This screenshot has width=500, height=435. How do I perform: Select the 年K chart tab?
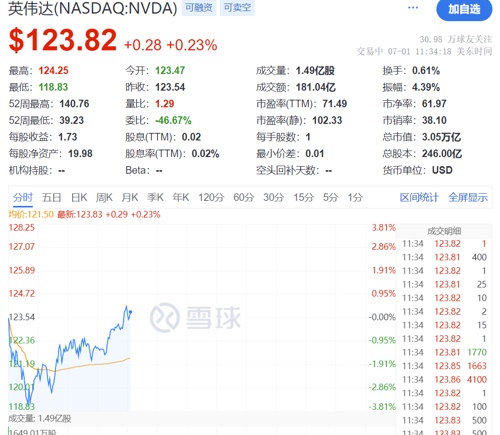click(x=181, y=197)
